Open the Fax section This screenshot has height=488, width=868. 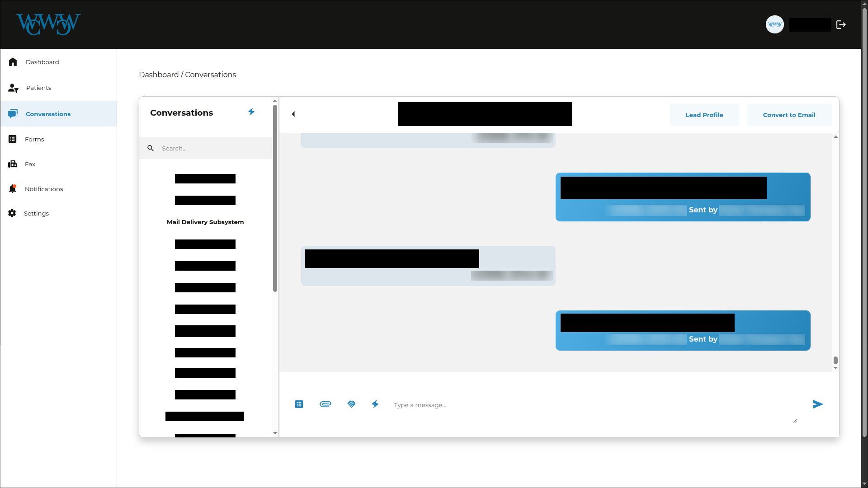30,164
